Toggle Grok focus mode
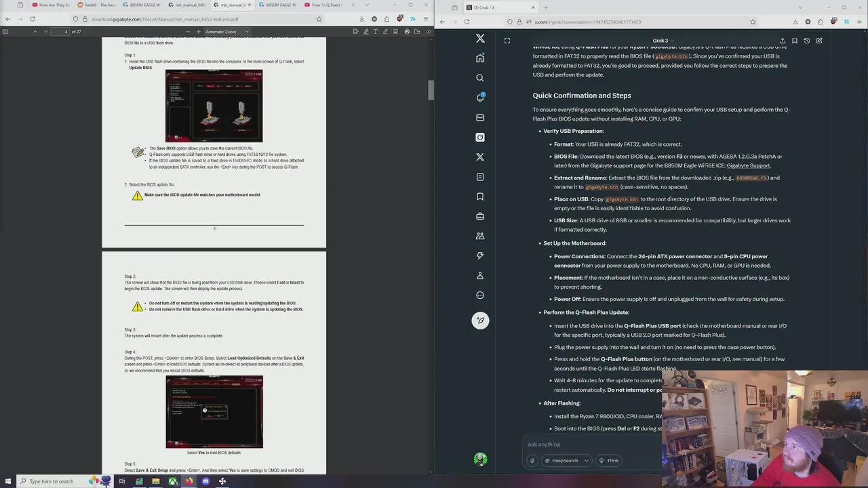Image resolution: width=868 pixels, height=488 pixels. (507, 41)
